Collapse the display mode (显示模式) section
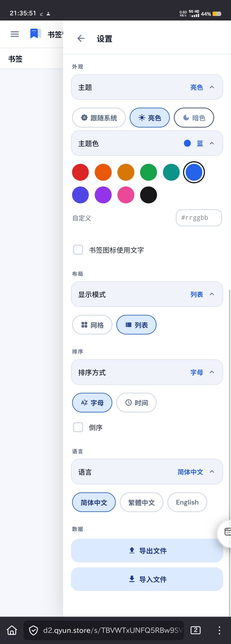Viewport: 231px width, 644px height. pos(212,294)
